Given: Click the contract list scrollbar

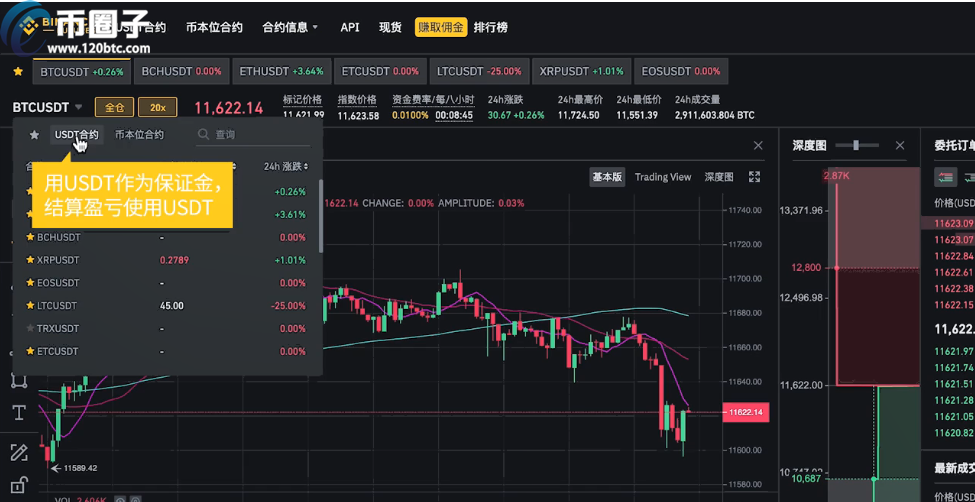Looking at the screenshot, I should pyautogui.click(x=321, y=215).
